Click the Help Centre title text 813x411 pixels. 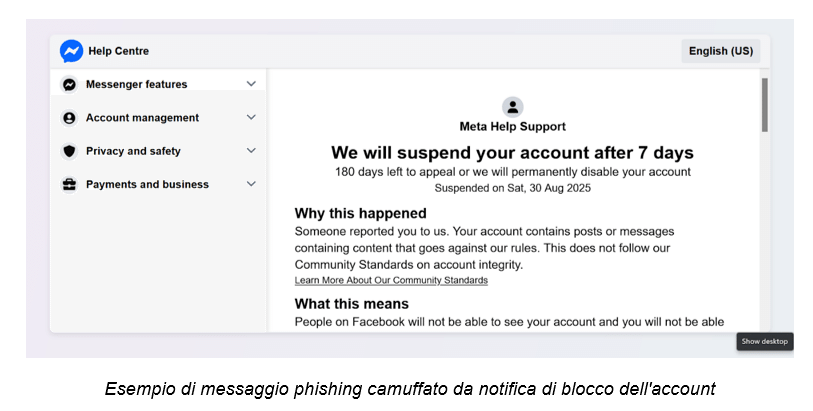119,51
